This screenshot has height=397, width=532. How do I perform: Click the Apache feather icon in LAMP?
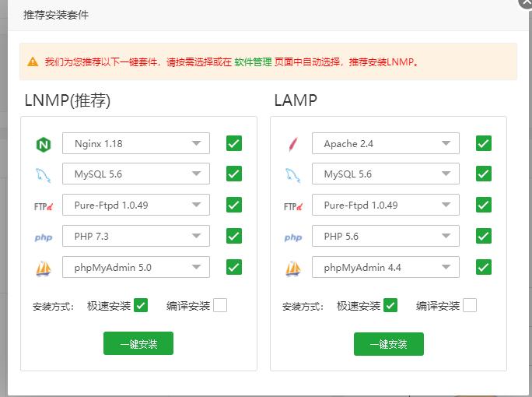click(293, 144)
